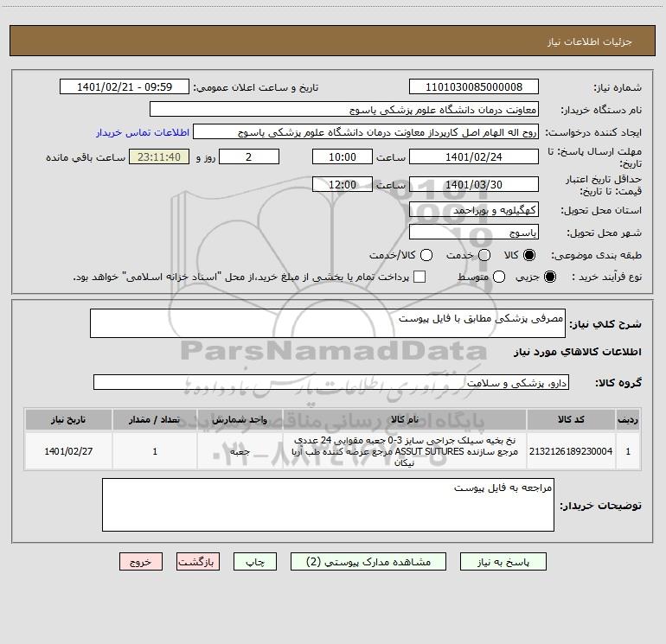Viewport: 666px width, 644px height.
Task: Select the کالا radio button
Action: [x=529, y=255]
